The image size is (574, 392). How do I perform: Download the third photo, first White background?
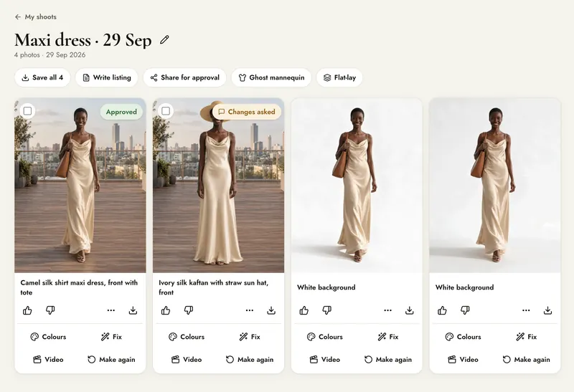point(410,310)
